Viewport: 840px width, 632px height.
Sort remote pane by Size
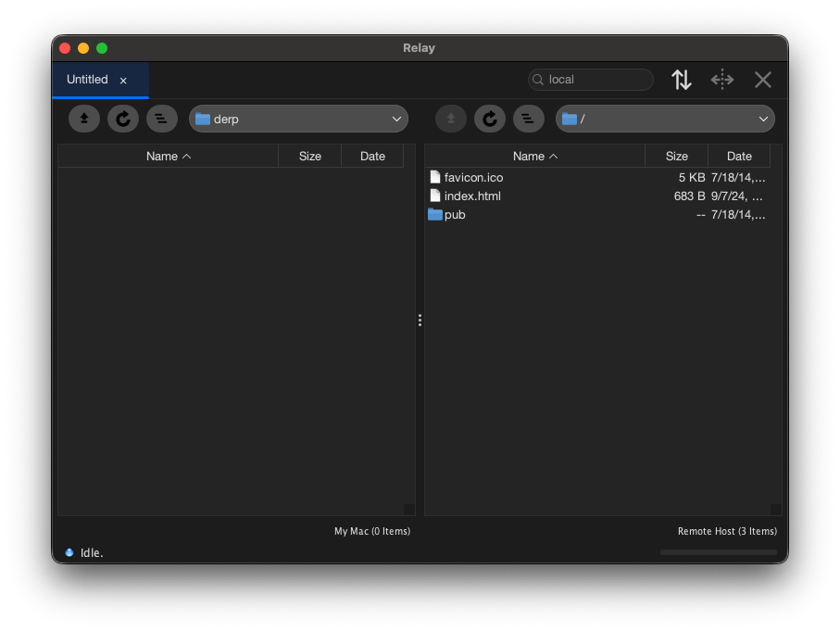click(677, 156)
